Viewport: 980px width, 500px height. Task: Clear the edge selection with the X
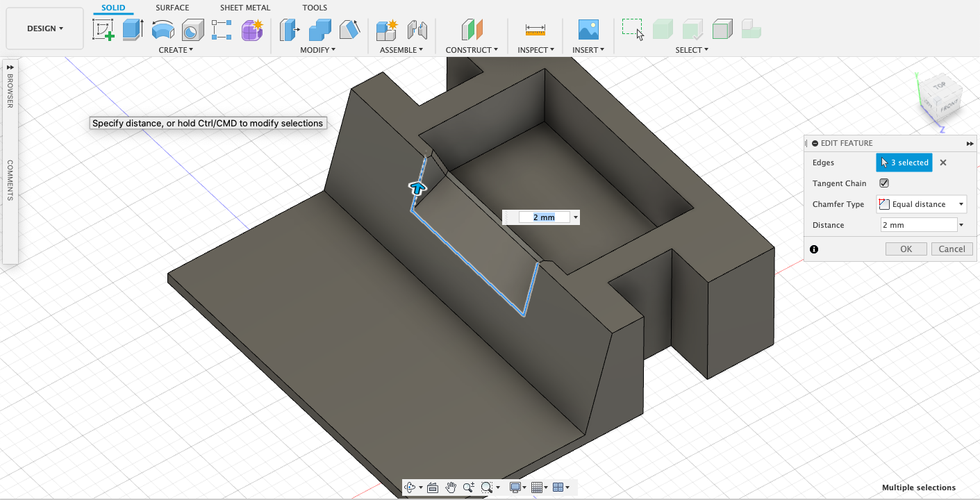[943, 162]
